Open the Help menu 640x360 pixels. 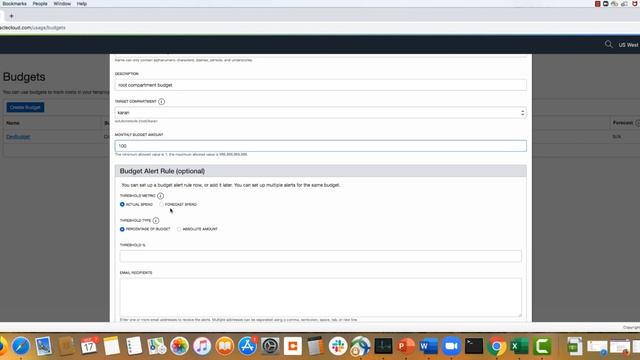point(82,4)
